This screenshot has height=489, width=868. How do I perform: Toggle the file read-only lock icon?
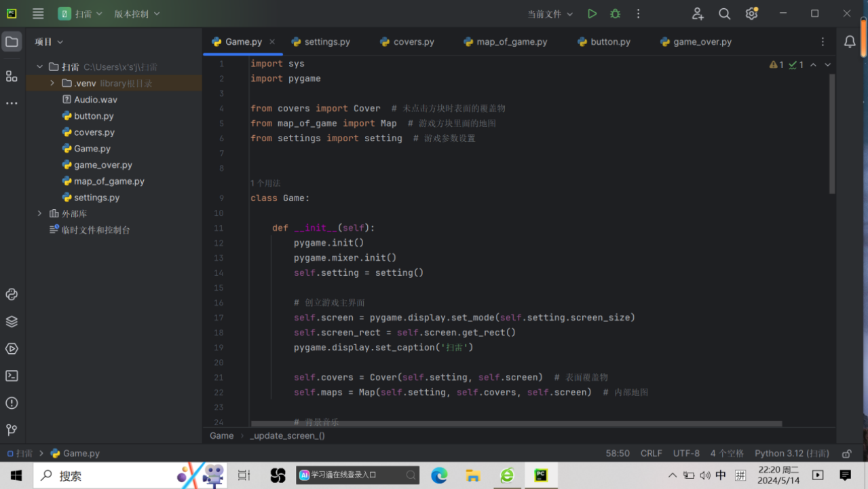pos(846,453)
